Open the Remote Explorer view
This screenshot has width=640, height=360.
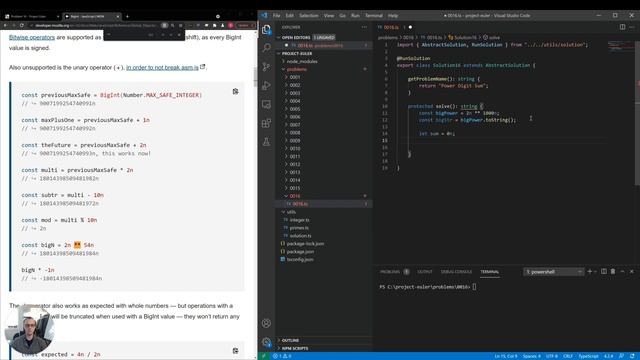(267, 104)
